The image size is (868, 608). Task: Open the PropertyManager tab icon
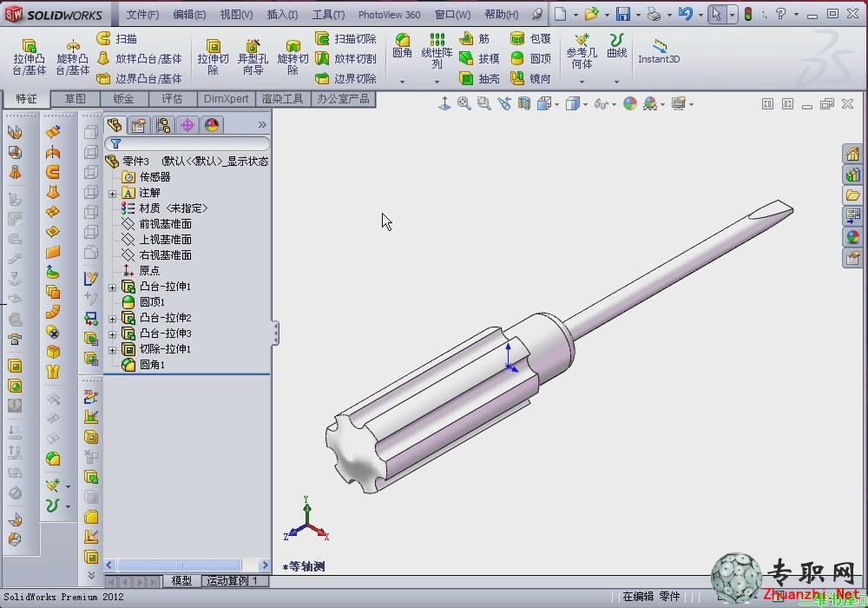pyautogui.click(x=138, y=125)
